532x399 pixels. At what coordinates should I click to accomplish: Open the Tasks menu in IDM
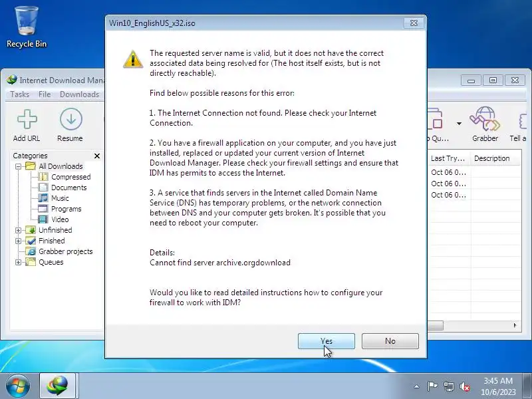(x=20, y=94)
